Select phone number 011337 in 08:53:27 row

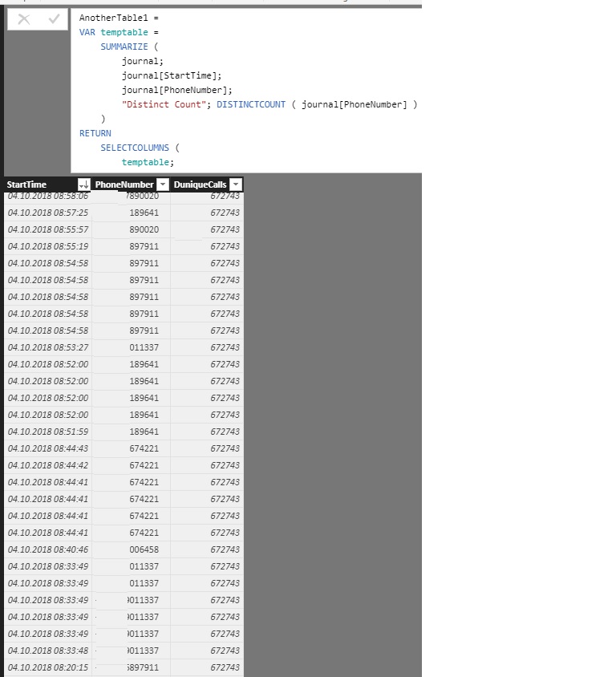point(132,347)
